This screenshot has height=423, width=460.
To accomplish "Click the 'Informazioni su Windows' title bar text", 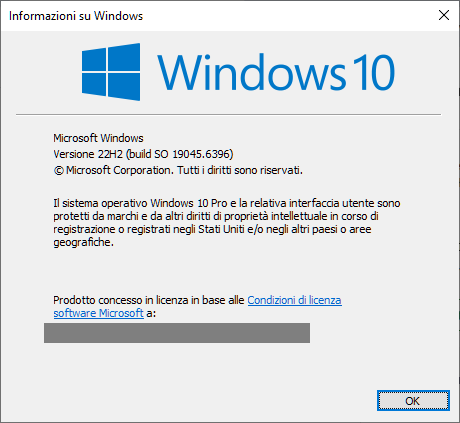I will [x=76, y=16].
